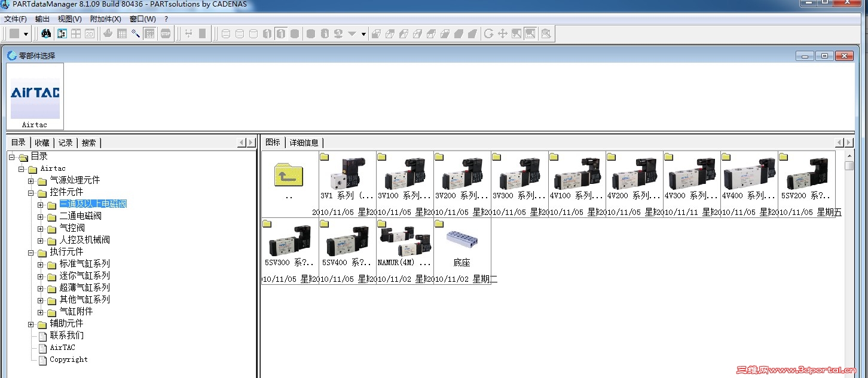
Task: Open the 文件(F) menu
Action: pos(16,19)
